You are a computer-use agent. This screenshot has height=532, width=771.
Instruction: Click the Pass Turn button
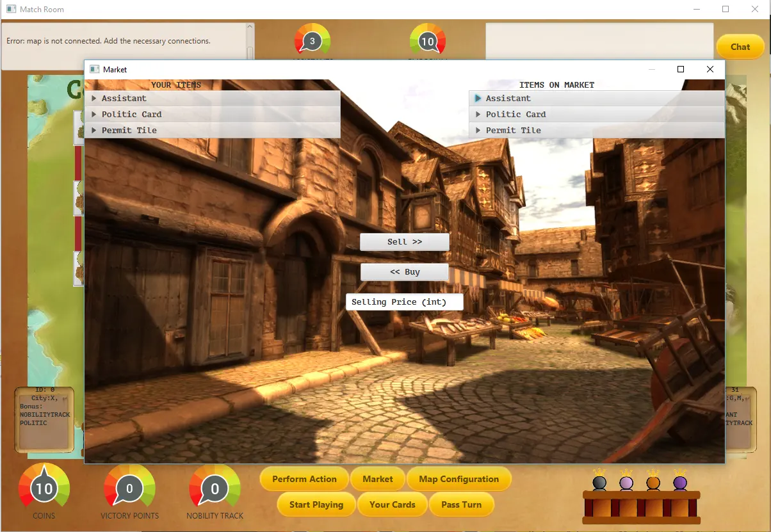(461, 504)
